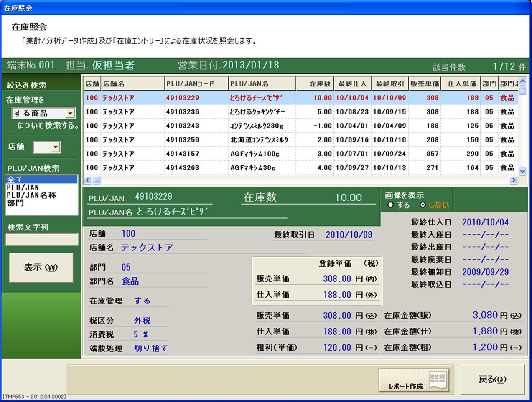Select 全て in PLU/JAN search list
The image size is (532, 402).
tap(41, 180)
